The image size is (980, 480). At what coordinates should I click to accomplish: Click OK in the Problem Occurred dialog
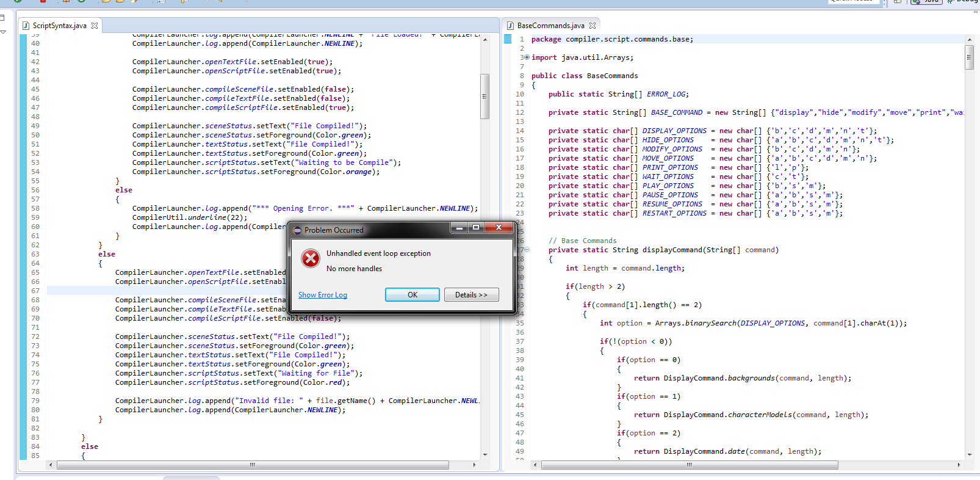click(x=412, y=295)
